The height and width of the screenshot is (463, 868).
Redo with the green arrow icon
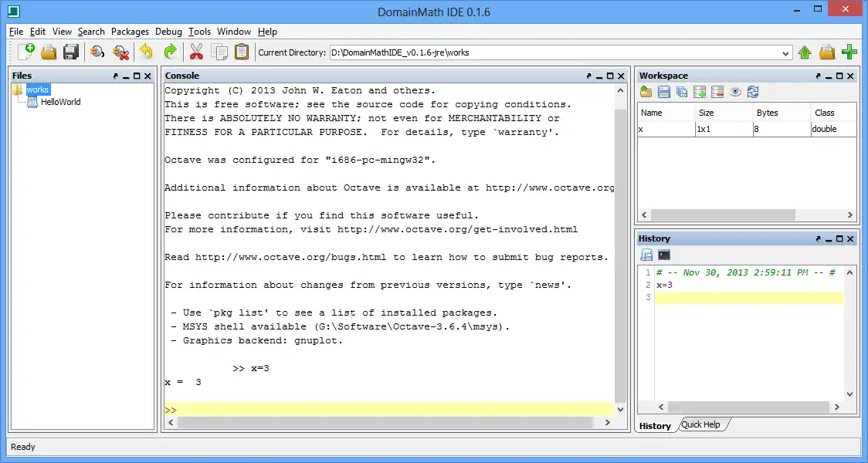(x=170, y=52)
